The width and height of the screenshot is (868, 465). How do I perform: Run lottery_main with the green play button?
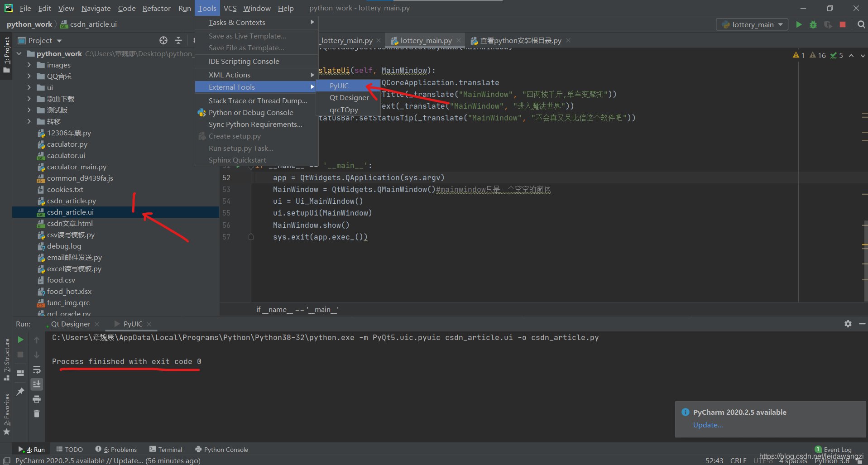pyautogui.click(x=799, y=25)
